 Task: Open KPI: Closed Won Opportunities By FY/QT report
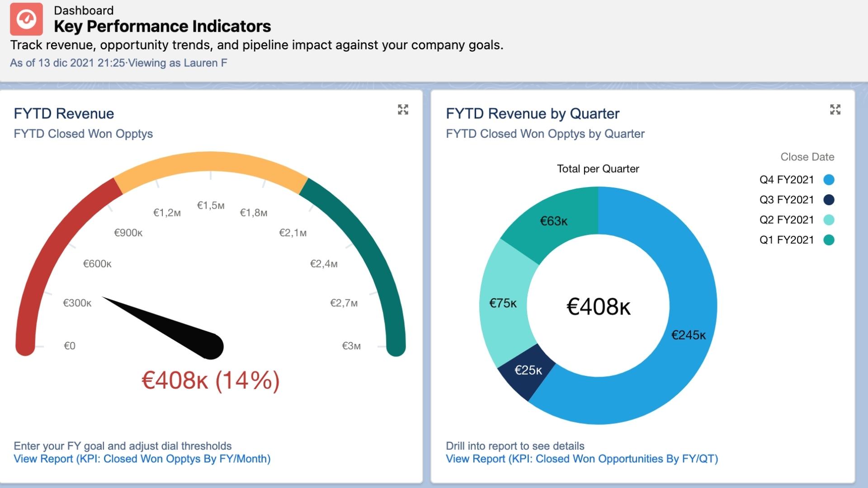click(x=581, y=459)
